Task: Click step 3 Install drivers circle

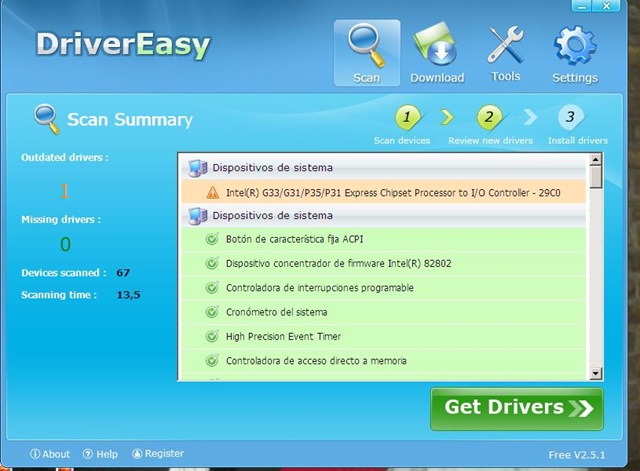Action: click(x=570, y=118)
